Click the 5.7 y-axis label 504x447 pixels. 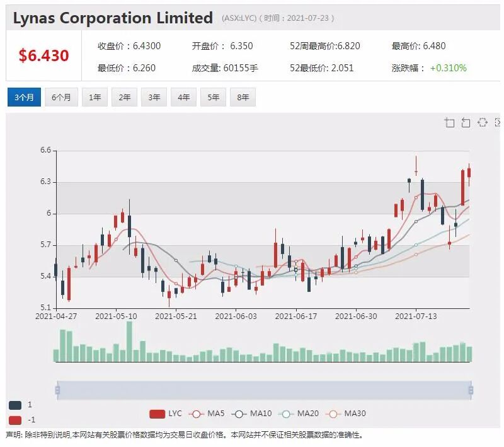45,245
